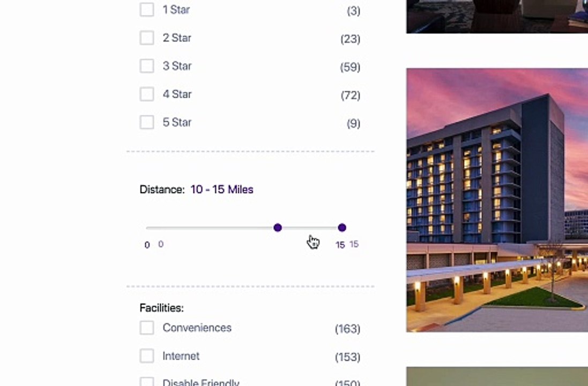Click the right distance slider handle

tap(342, 228)
